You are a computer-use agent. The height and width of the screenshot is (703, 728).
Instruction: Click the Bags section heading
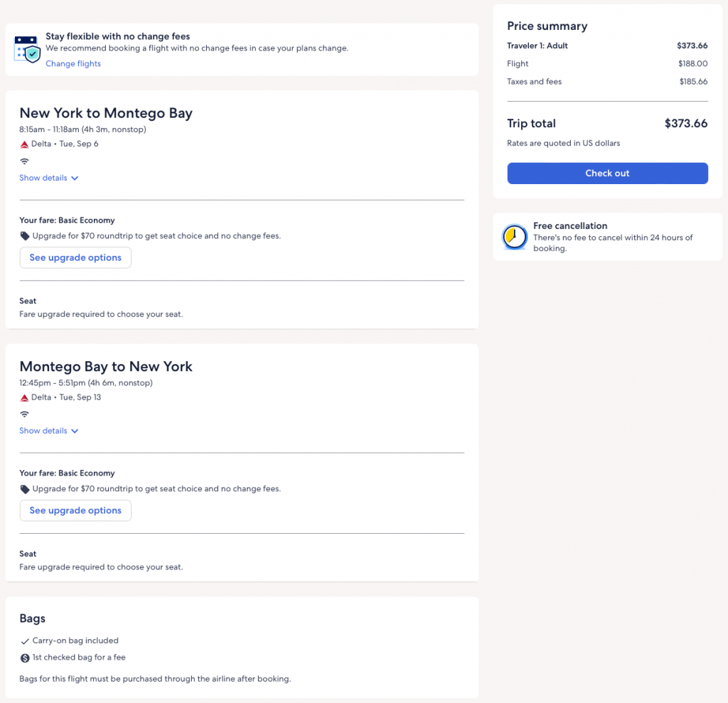[33, 619]
